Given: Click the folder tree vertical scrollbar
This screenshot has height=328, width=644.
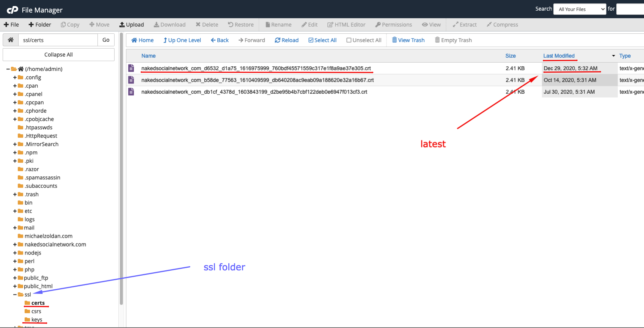Looking at the screenshot, I should coord(121,169).
